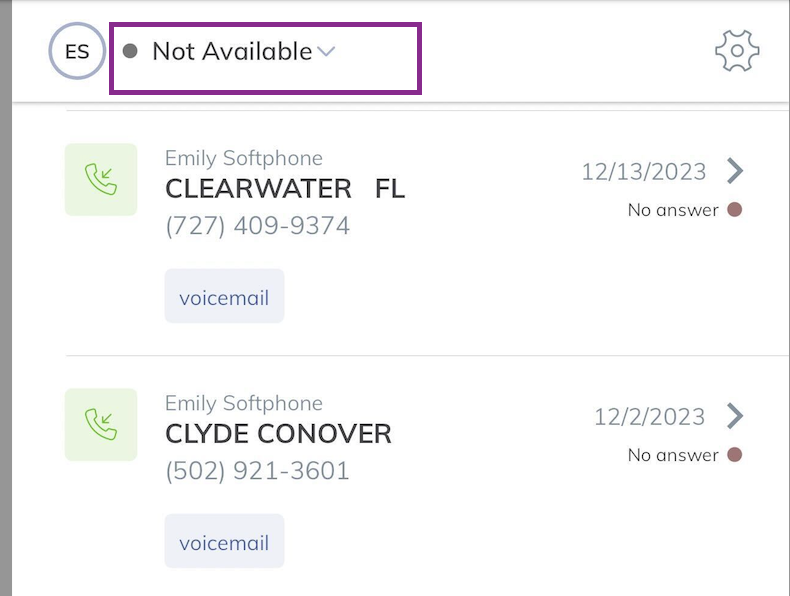Click phone number (727) 409-9374
This screenshot has width=790, height=596.
pyautogui.click(x=257, y=225)
